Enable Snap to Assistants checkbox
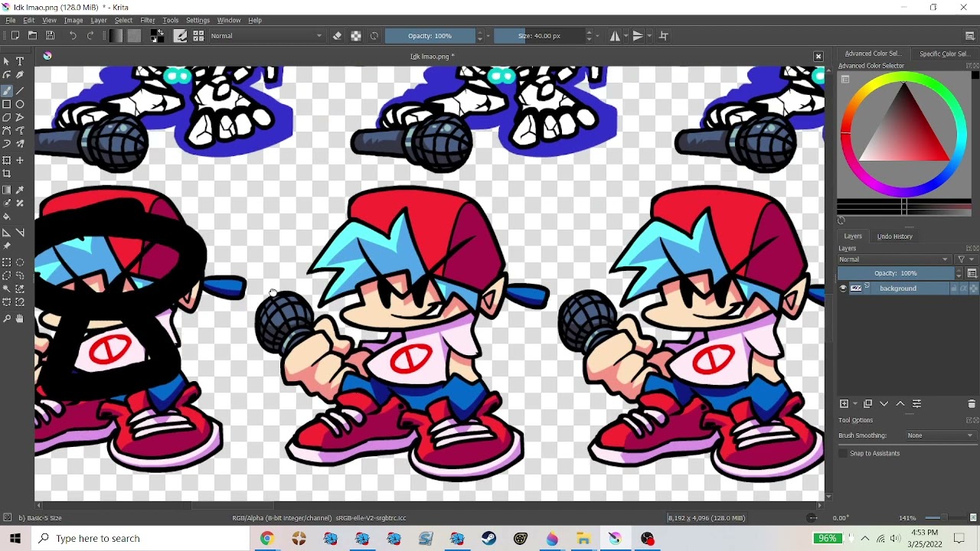This screenshot has height=551, width=980. (x=843, y=454)
